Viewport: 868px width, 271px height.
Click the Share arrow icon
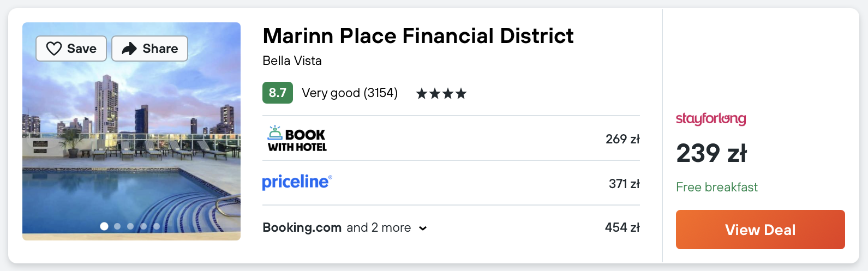coord(129,49)
